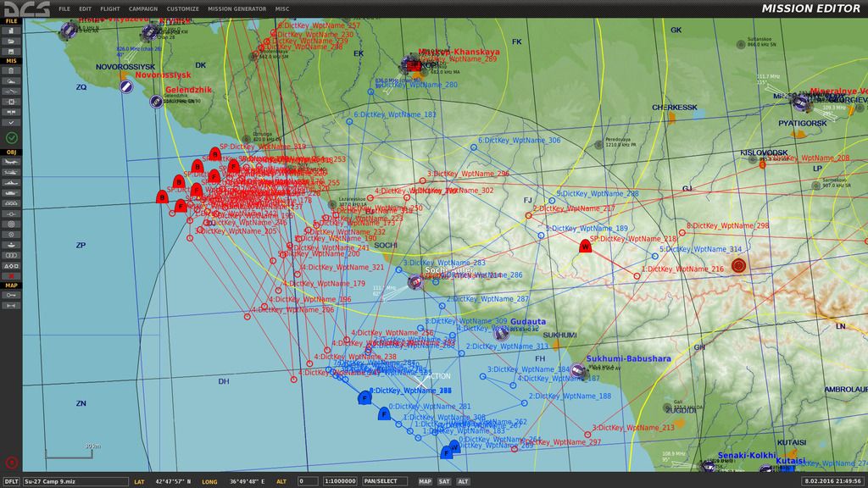Toggle the MAP view mode button
This screenshot has width=868, height=488.
tap(425, 481)
